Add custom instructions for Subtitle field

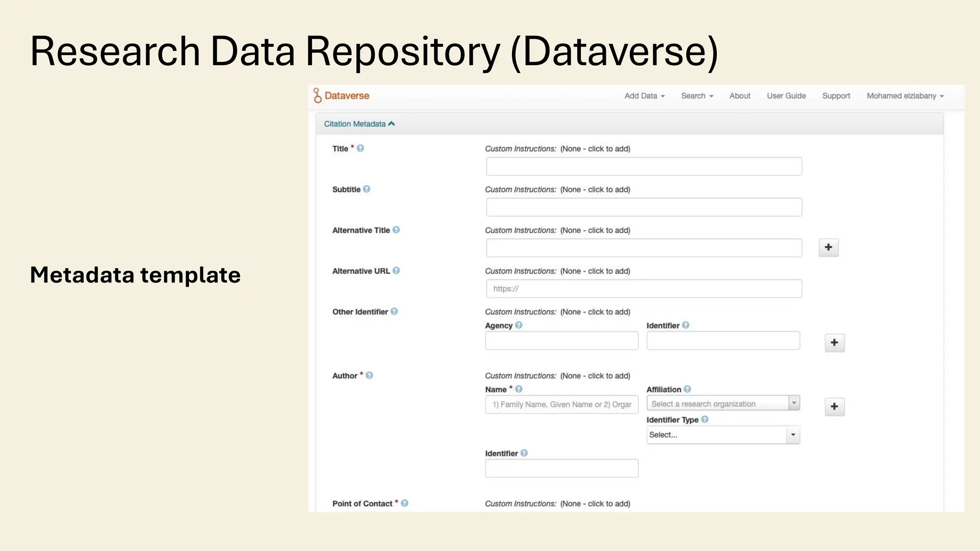pos(595,189)
